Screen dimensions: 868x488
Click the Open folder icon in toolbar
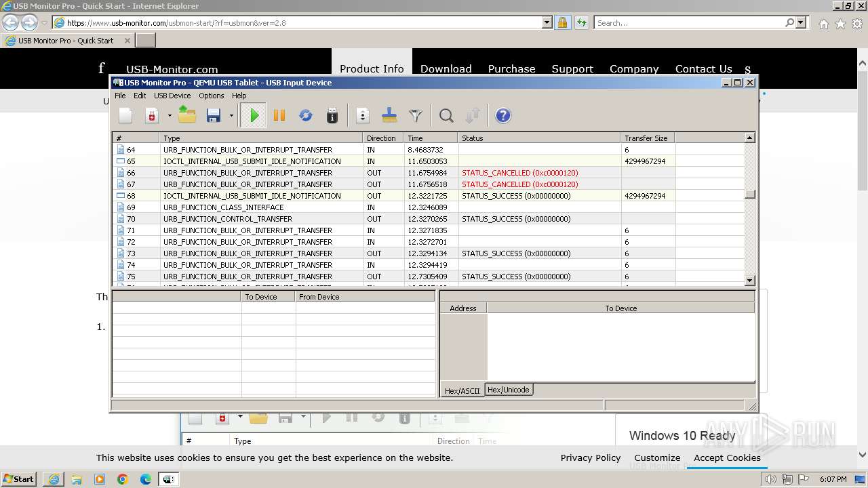187,116
